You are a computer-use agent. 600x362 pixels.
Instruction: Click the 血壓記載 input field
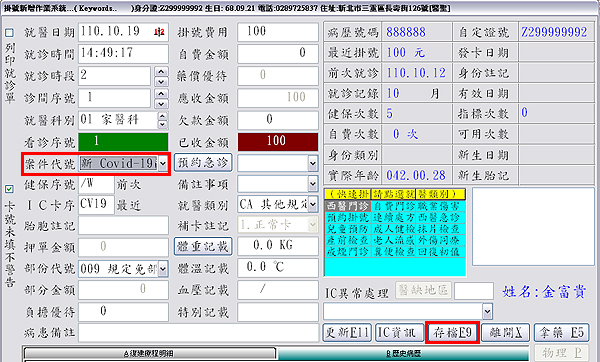(278, 289)
